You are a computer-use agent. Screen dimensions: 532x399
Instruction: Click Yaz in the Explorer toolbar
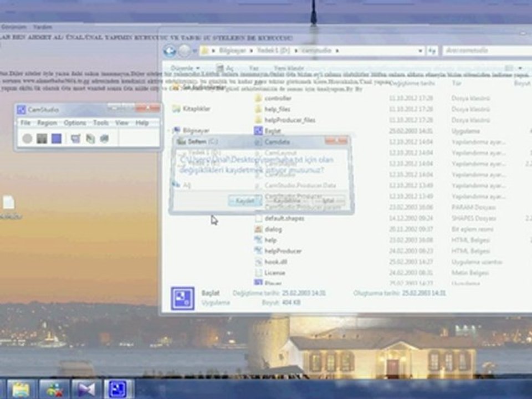(x=254, y=68)
